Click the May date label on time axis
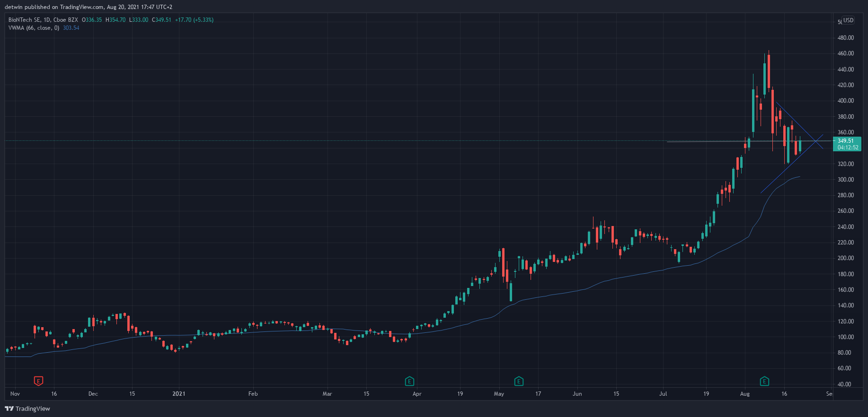 click(x=499, y=394)
